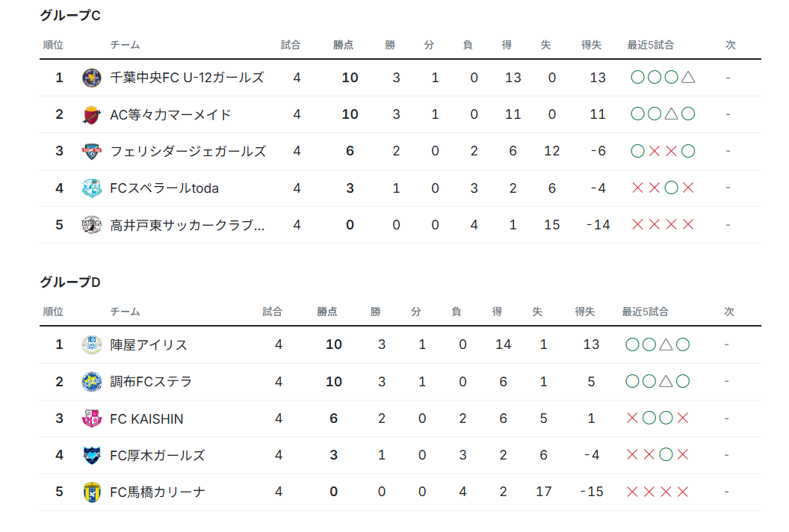Click the 高井戸東サッカークラブ Estrega logo
789x532 pixels.
pyautogui.click(x=92, y=224)
